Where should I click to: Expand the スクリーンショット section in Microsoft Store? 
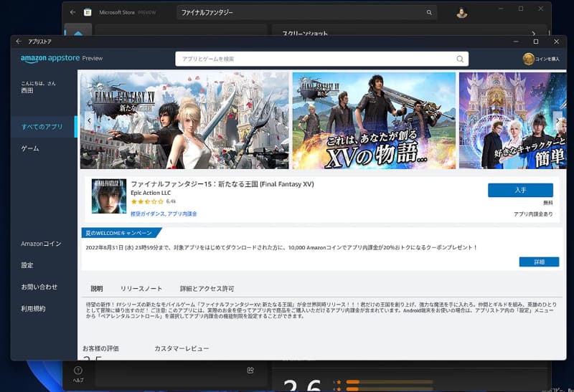533,33
